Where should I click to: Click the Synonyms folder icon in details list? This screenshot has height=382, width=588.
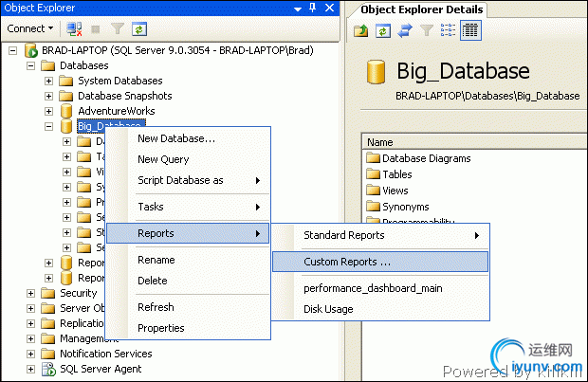pyautogui.click(x=373, y=207)
